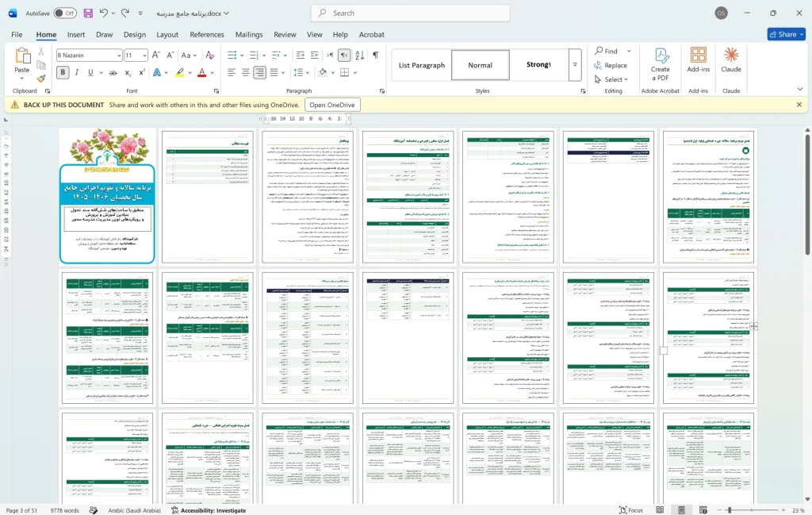Center align the paragraph

click(x=246, y=72)
